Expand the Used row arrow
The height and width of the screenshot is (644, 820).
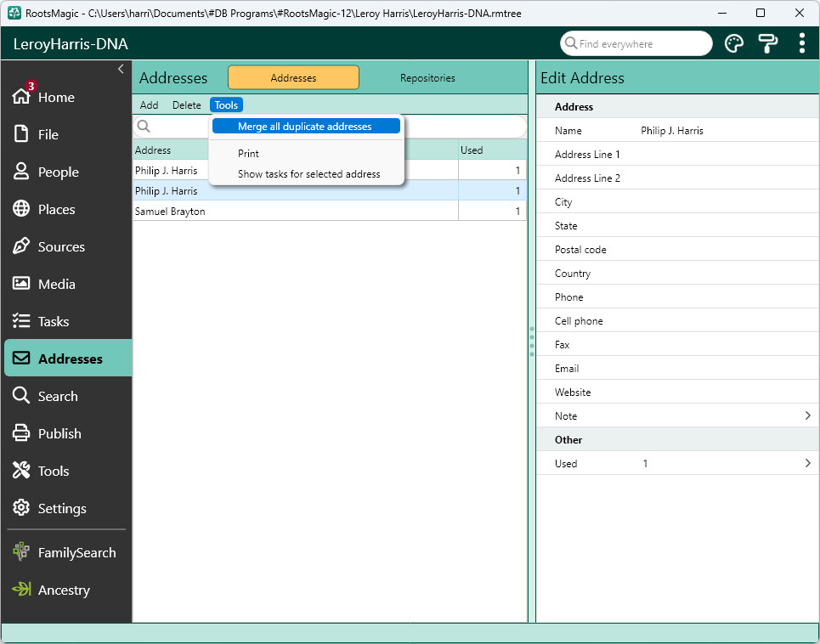pyautogui.click(x=807, y=463)
